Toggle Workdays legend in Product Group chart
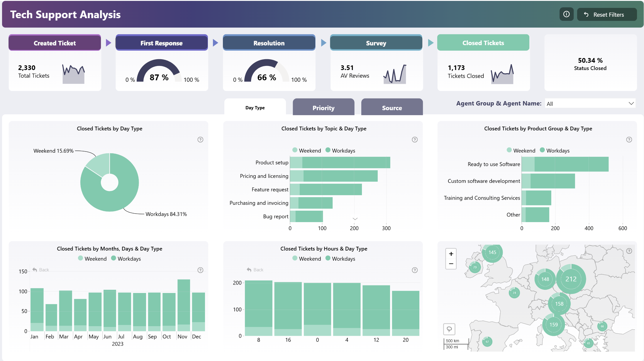Image resolution: width=644 pixels, height=361 pixels. coord(555,151)
